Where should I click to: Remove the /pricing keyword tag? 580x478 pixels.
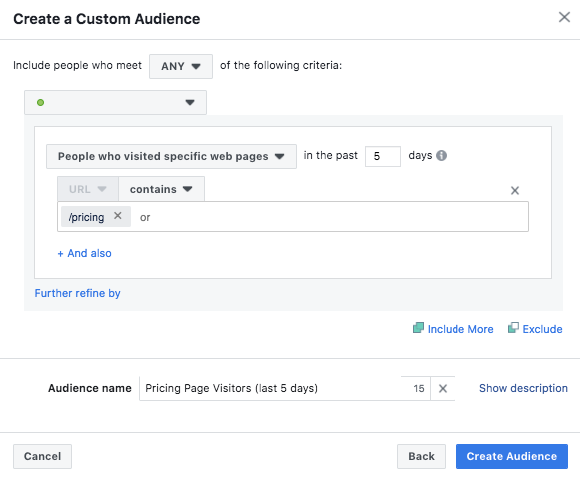118,216
